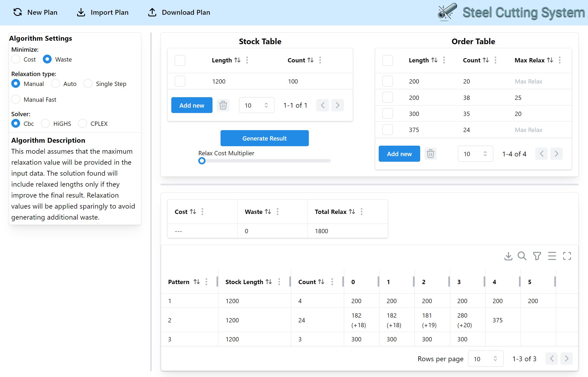
Task: Click the Relax Cost Multiplier slider handle
Action: point(202,161)
